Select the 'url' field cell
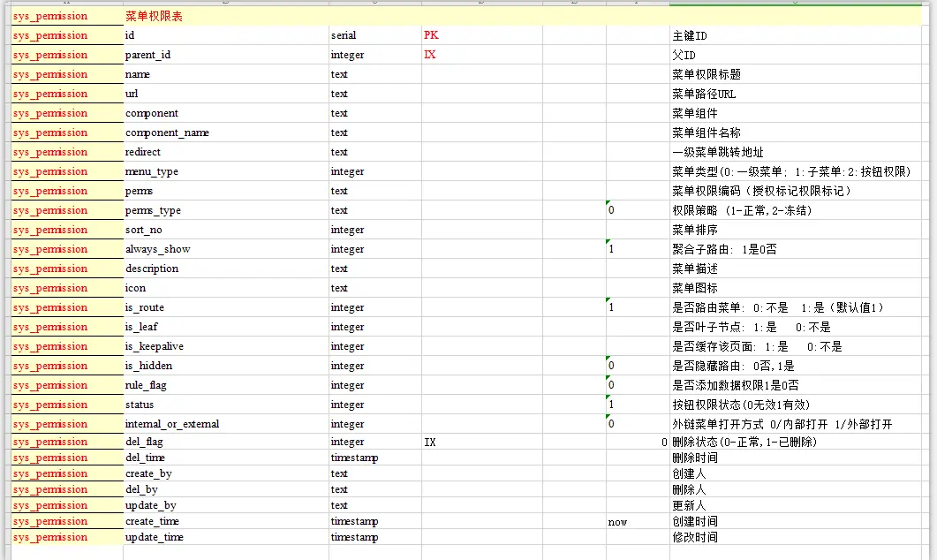This screenshot has height=560, width=937. click(226, 94)
